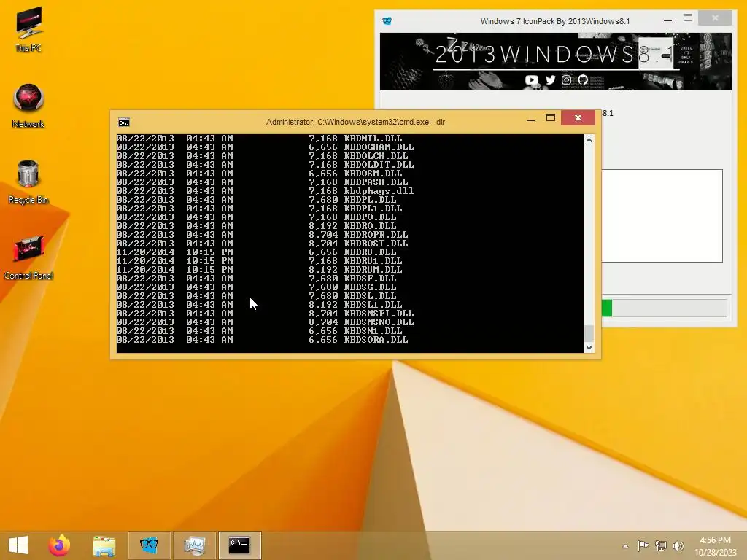Open the GitHub icon in the banner
Image resolution: width=747 pixels, height=560 pixels.
tap(583, 80)
